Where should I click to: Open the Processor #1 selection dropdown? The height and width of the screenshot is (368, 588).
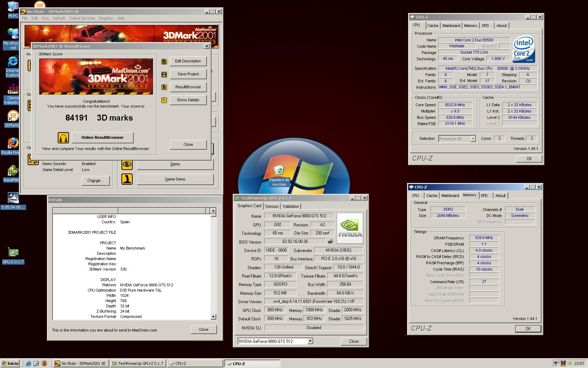pos(473,139)
